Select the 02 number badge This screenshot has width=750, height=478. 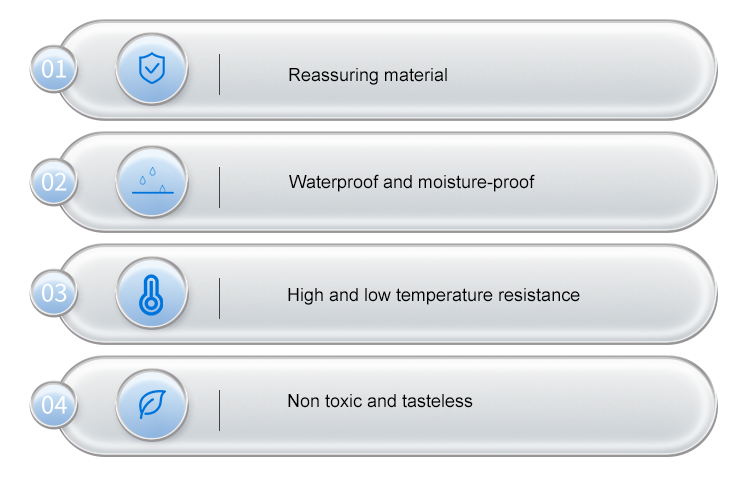(53, 182)
